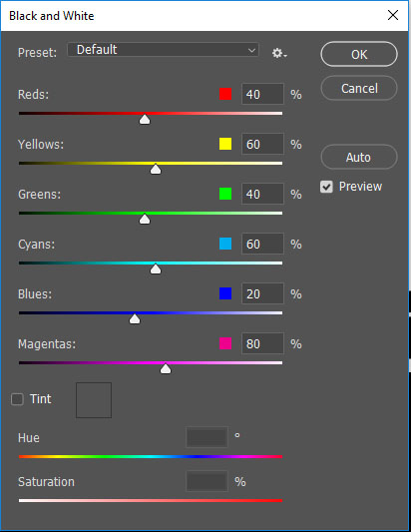Apply Auto black and white conversion

point(359,157)
